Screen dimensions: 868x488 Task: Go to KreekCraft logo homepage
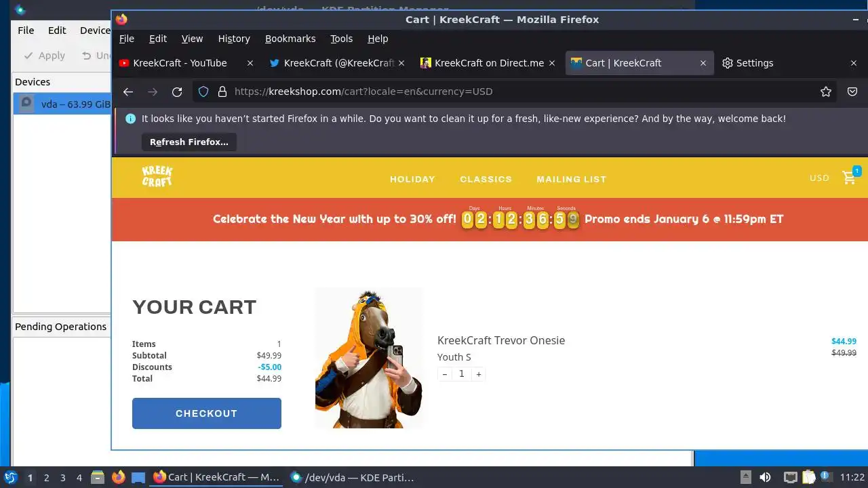tap(157, 177)
